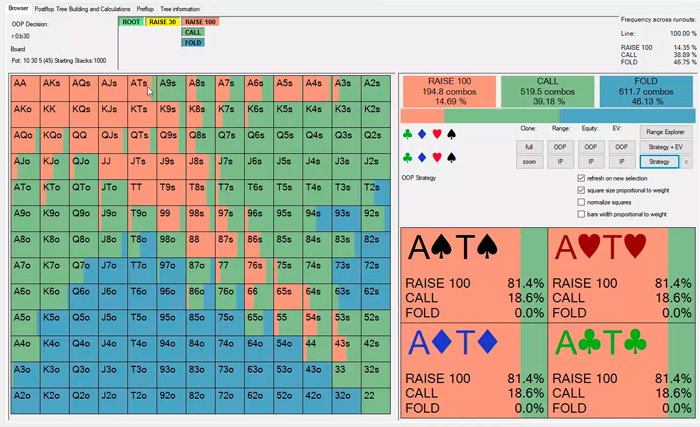Select the blue diamond suit in top row

coord(421,133)
